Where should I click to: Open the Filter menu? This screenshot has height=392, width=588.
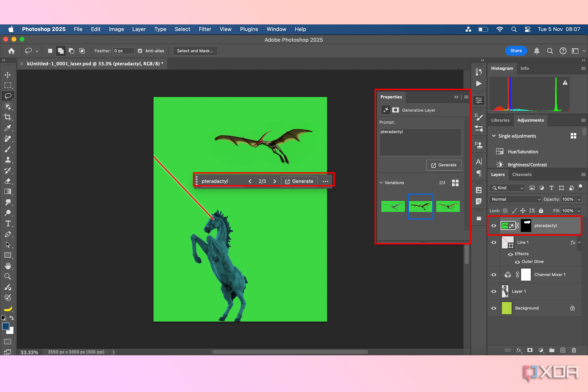point(205,29)
